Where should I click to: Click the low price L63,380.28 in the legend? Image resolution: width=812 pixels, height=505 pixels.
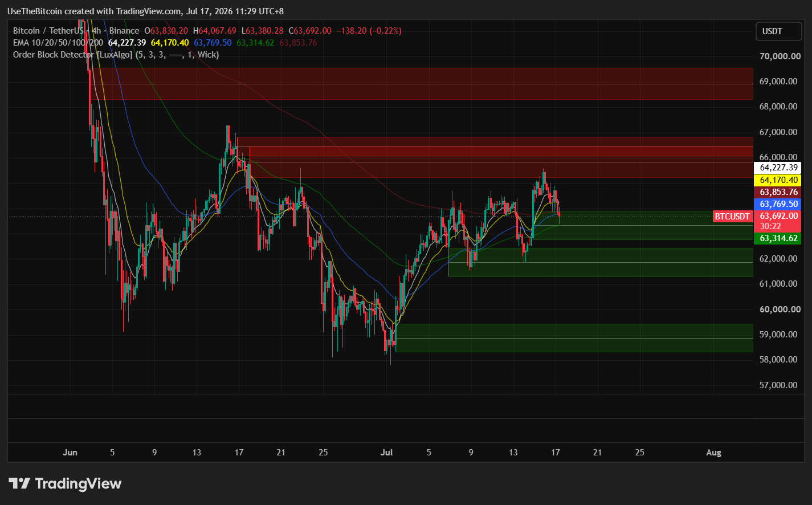[x=262, y=31]
